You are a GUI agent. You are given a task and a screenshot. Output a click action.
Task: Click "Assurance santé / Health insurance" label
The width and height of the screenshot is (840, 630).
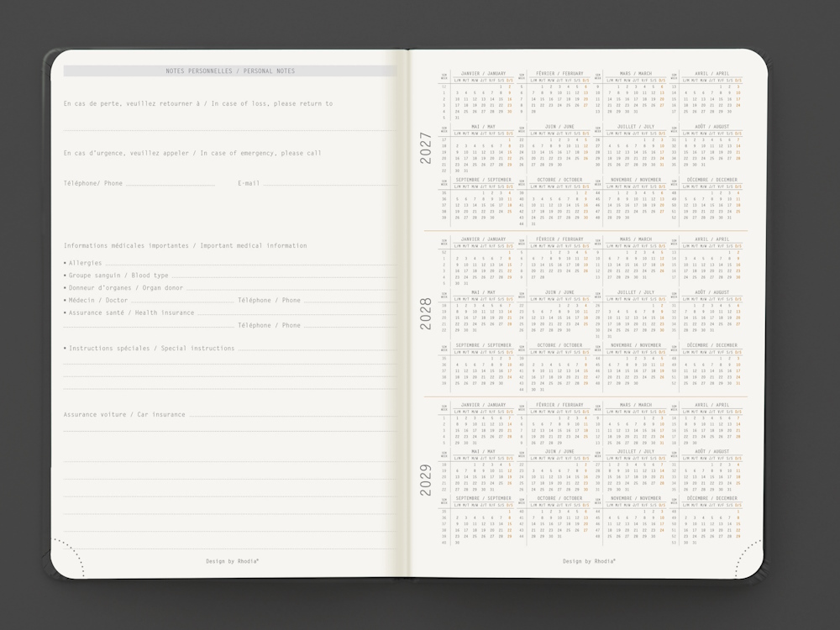click(131, 312)
